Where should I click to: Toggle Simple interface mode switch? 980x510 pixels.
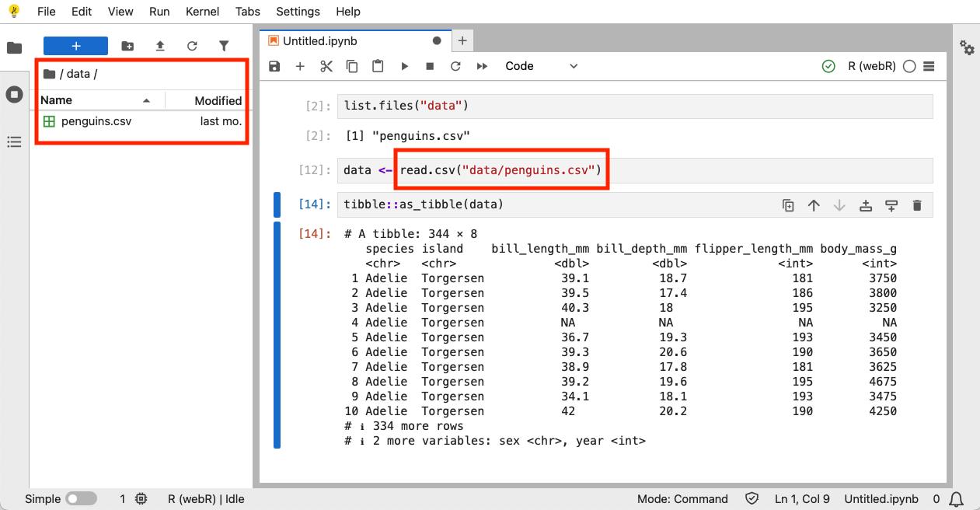point(81,498)
